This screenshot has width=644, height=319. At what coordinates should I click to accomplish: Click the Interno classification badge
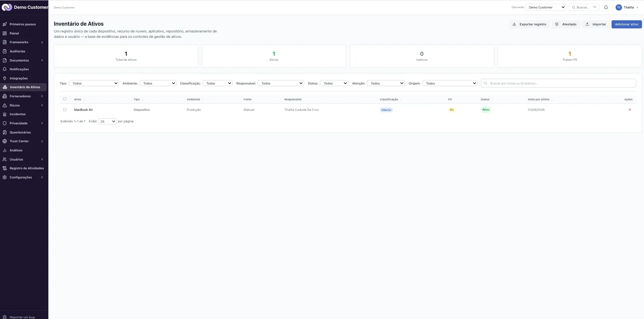[386, 110]
